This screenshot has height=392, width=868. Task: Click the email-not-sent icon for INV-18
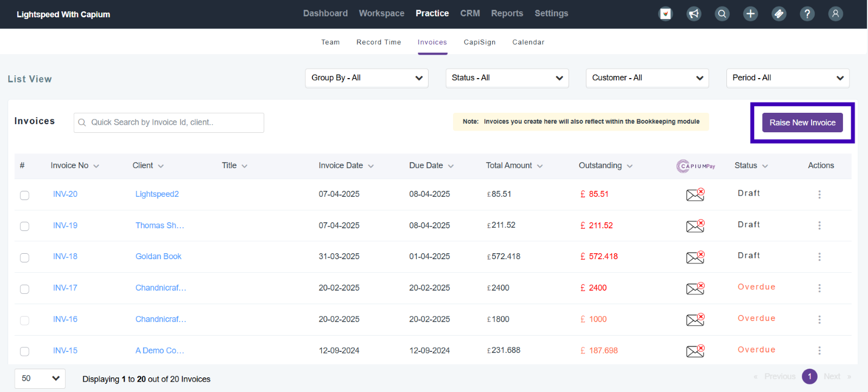click(x=695, y=257)
